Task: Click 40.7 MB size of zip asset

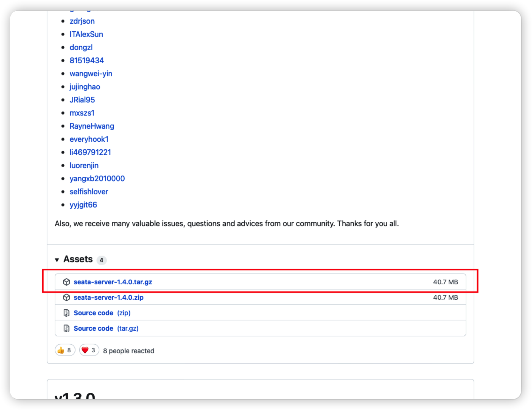Action: 445,297
